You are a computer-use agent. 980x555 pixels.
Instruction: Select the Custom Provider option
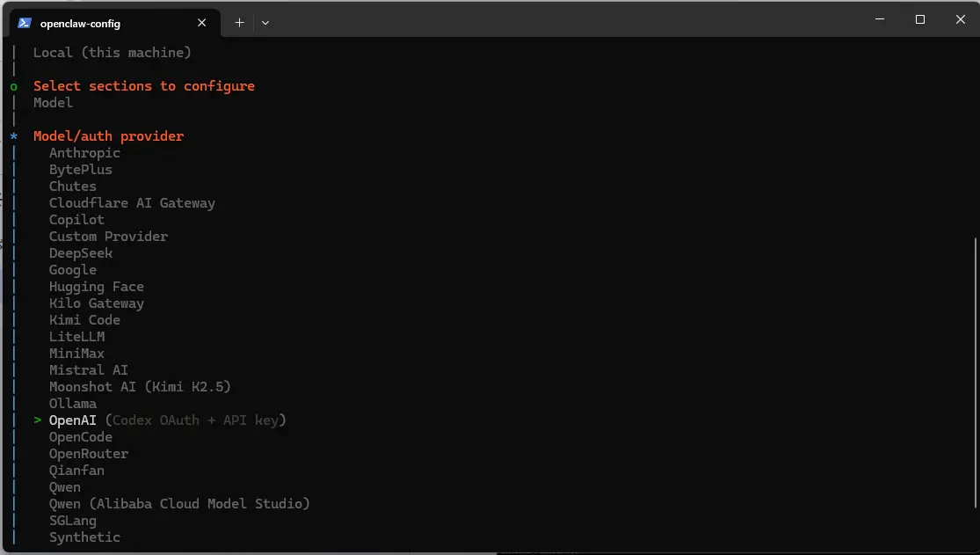click(108, 236)
